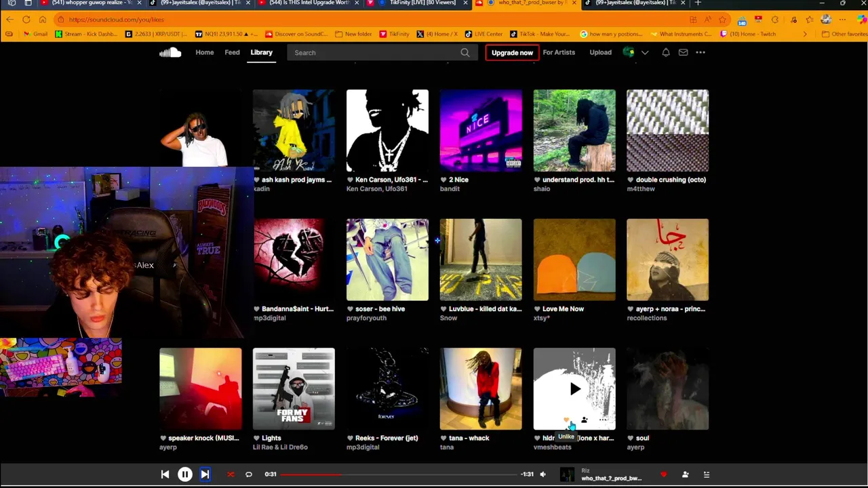Open messages envelope icon in header
Screen dimensions: 868x488
683,52
